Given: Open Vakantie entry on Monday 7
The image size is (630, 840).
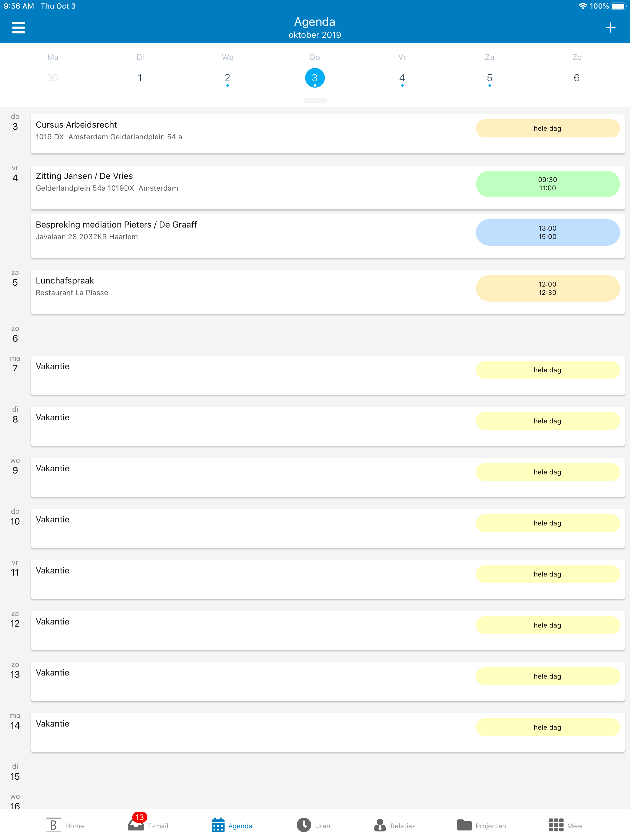Looking at the screenshot, I should pos(228,375).
